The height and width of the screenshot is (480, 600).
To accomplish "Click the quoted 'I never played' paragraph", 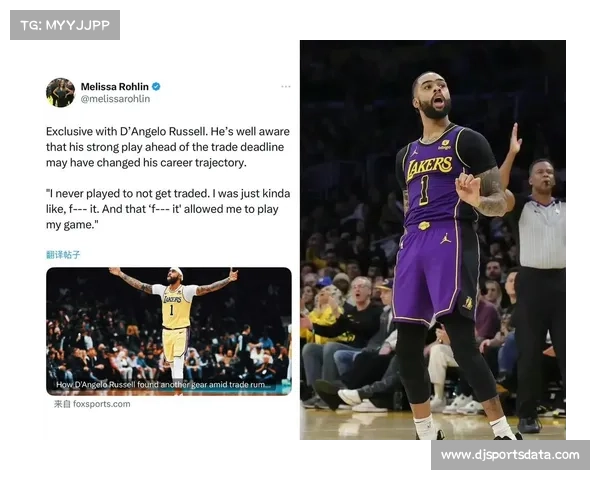I will click(x=168, y=209).
